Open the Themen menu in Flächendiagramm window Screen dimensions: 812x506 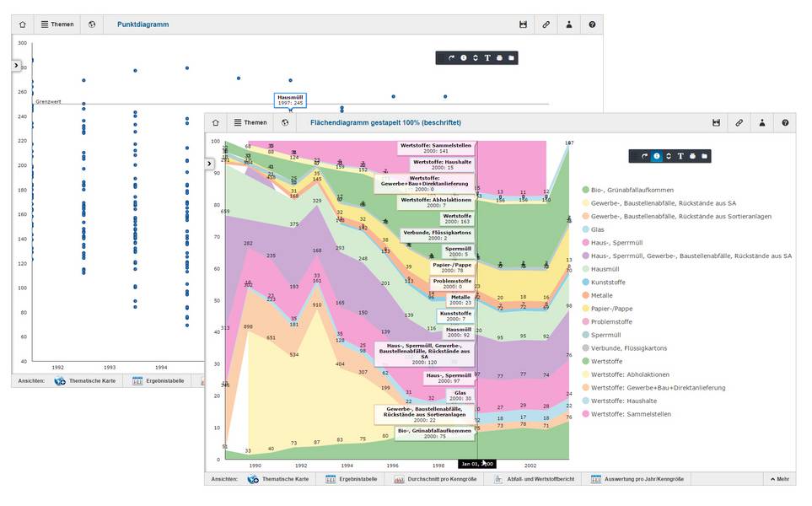click(250, 122)
